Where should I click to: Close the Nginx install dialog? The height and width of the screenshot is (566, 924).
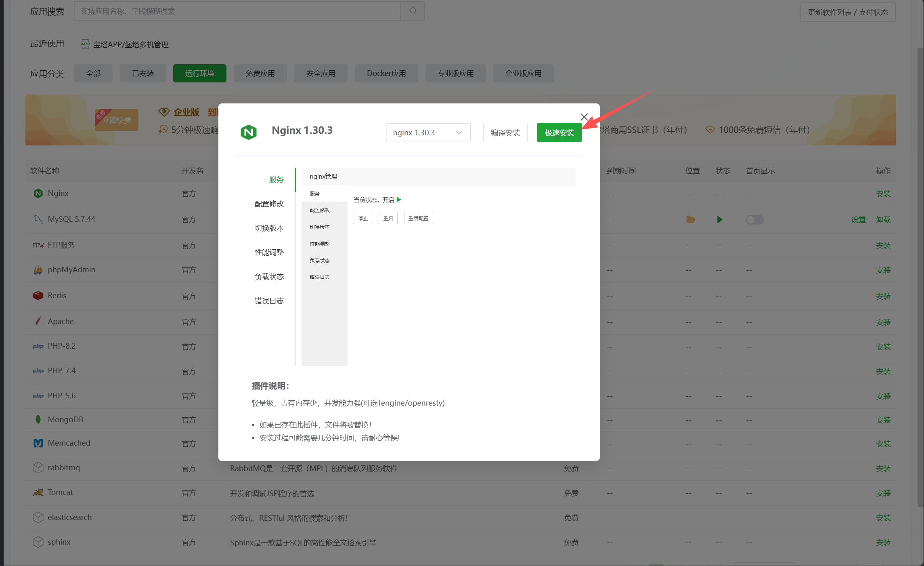[584, 117]
